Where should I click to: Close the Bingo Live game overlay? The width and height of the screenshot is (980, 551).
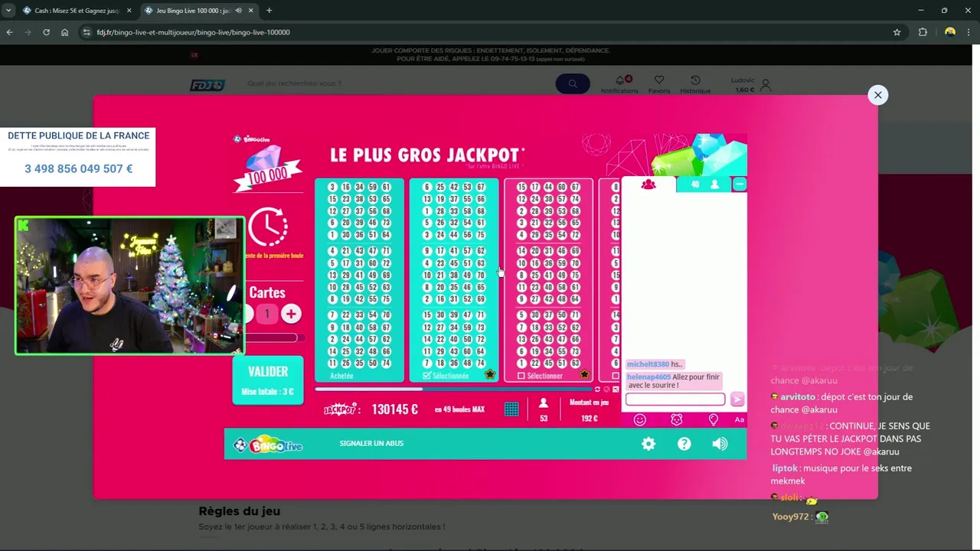(x=877, y=95)
